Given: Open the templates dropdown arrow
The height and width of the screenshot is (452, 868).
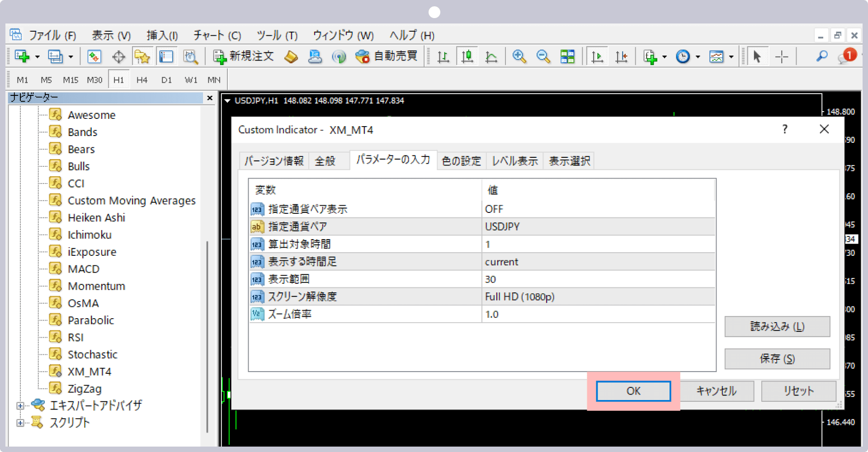Looking at the screenshot, I should pyautogui.click(x=731, y=57).
